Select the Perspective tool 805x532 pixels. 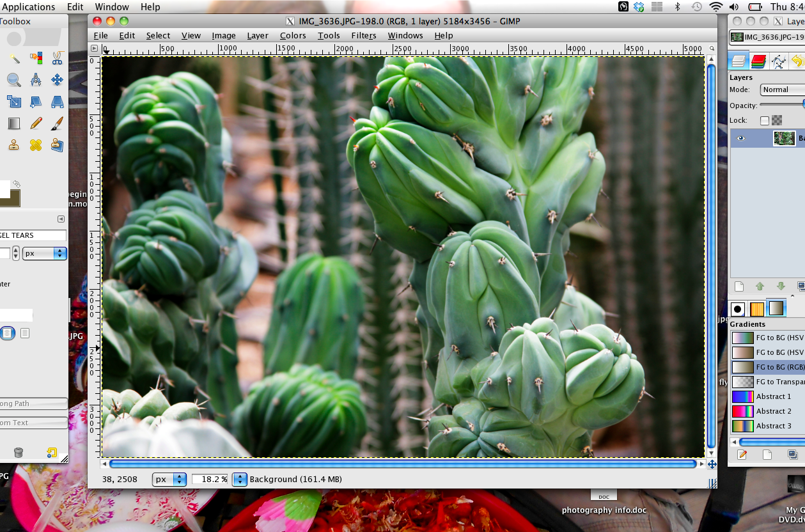57,102
